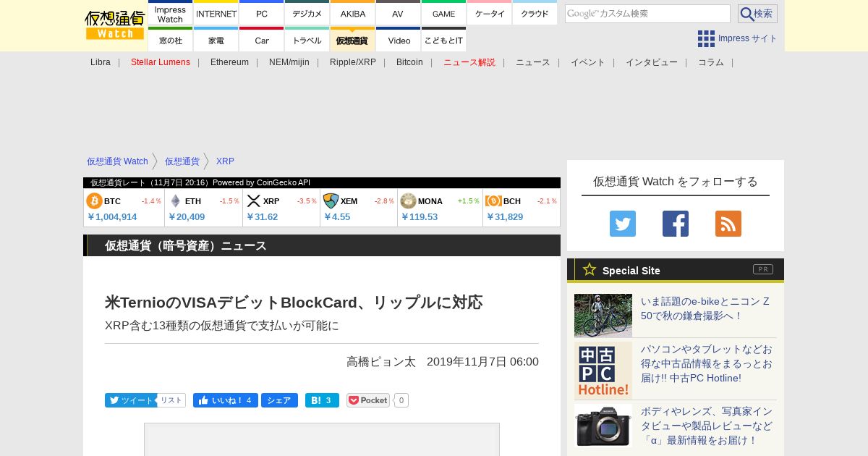Click the 検索 search button
This screenshot has width=868, height=456.
pos(757,14)
